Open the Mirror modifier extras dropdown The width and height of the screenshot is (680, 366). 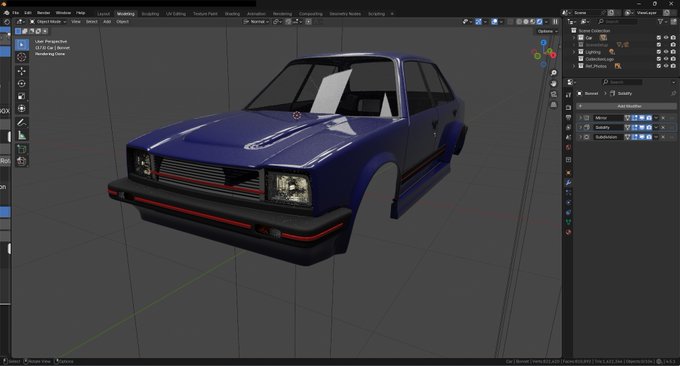(x=656, y=118)
